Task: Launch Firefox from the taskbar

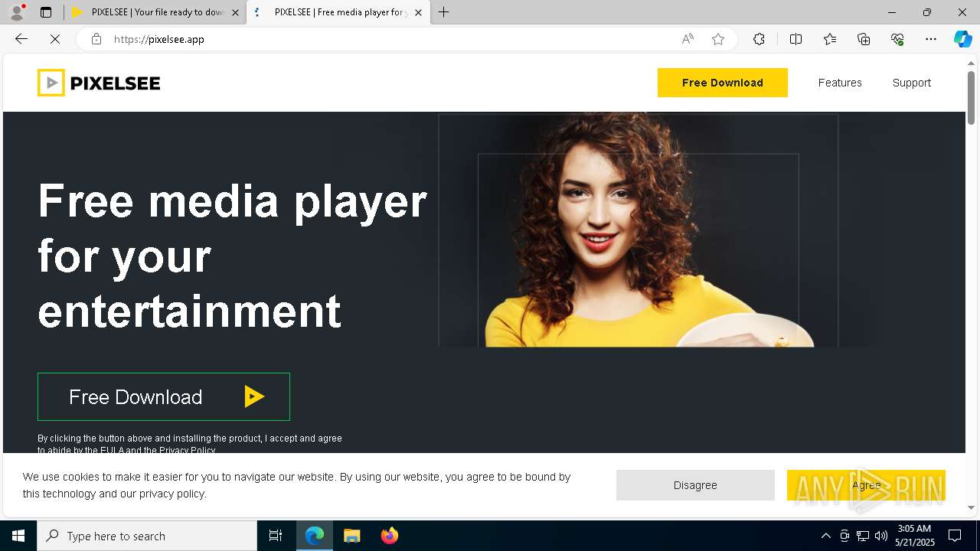Action: (x=389, y=536)
